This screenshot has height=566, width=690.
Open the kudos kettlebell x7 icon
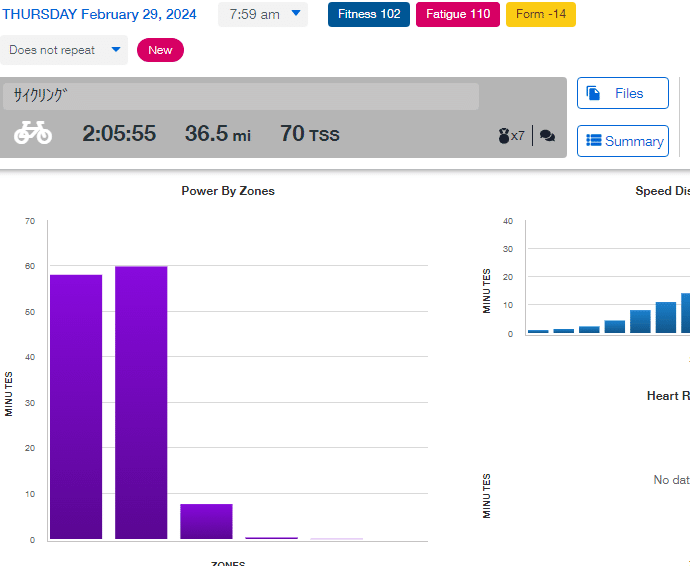511,136
